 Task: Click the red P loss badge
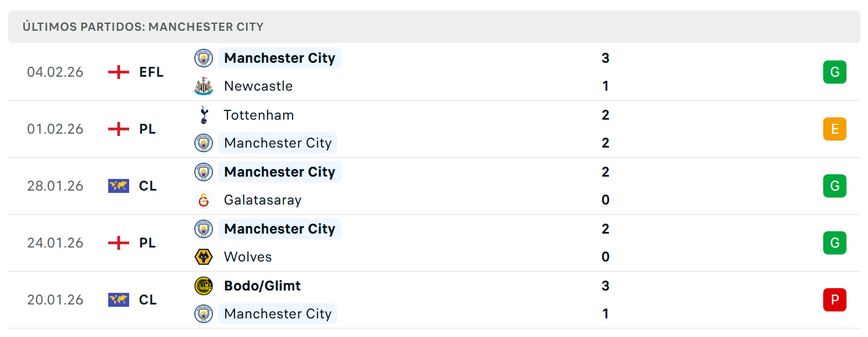pyautogui.click(x=835, y=300)
